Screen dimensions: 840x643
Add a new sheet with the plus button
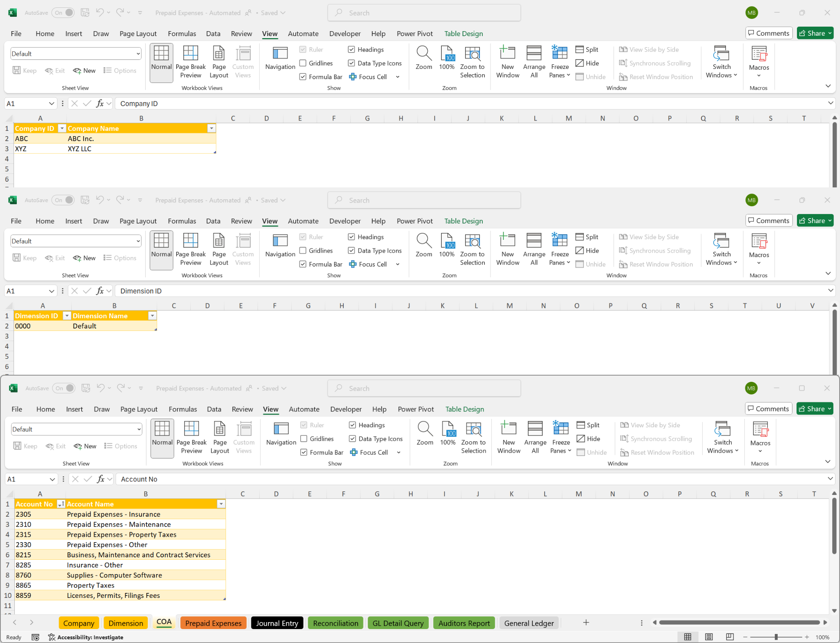(586, 622)
